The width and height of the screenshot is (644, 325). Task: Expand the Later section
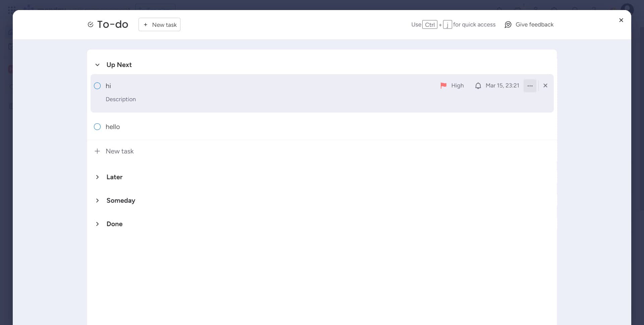pos(97,177)
